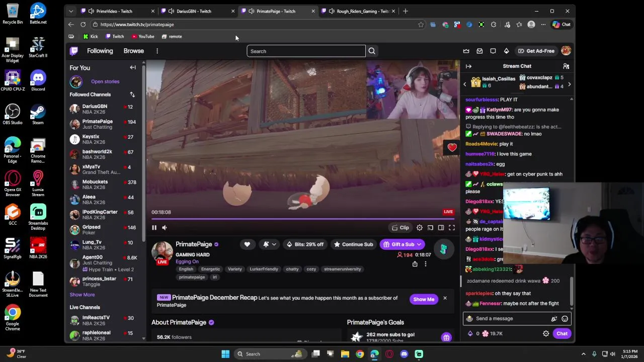Open channel points 19.7K balance
644x362 pixels.
tap(493, 333)
